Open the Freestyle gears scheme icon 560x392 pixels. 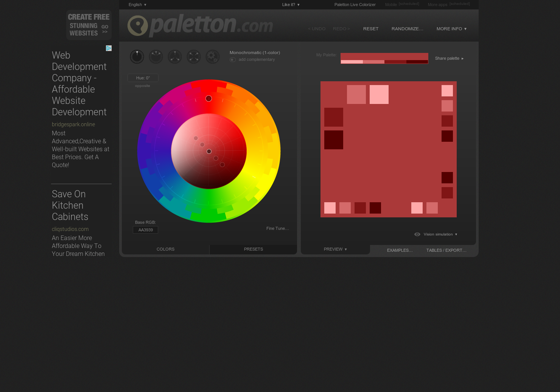coord(213,57)
